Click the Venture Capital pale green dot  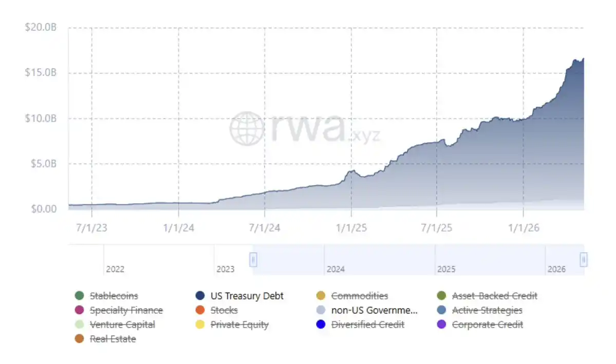[x=79, y=324]
